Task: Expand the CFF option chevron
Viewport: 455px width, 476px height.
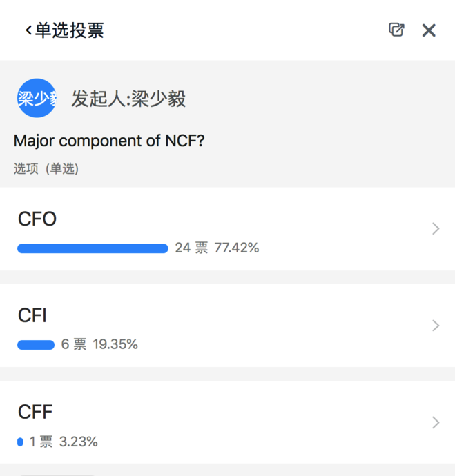Action: [x=436, y=422]
